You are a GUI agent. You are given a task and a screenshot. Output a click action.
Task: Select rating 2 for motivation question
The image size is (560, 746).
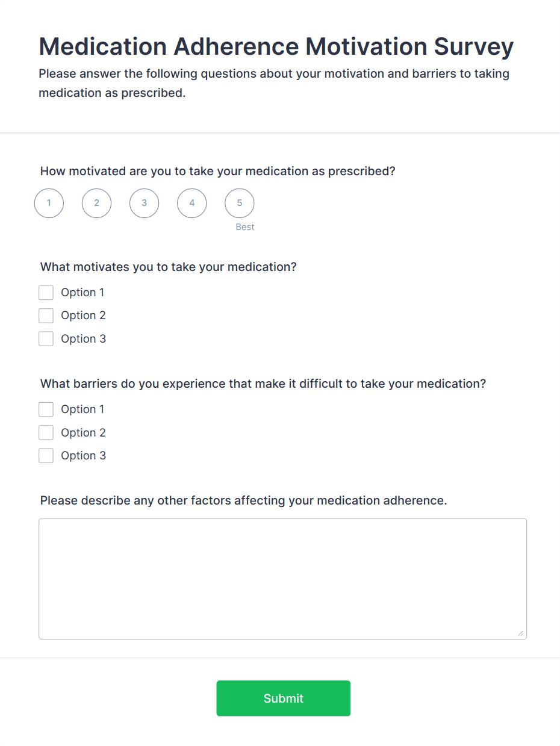click(96, 203)
